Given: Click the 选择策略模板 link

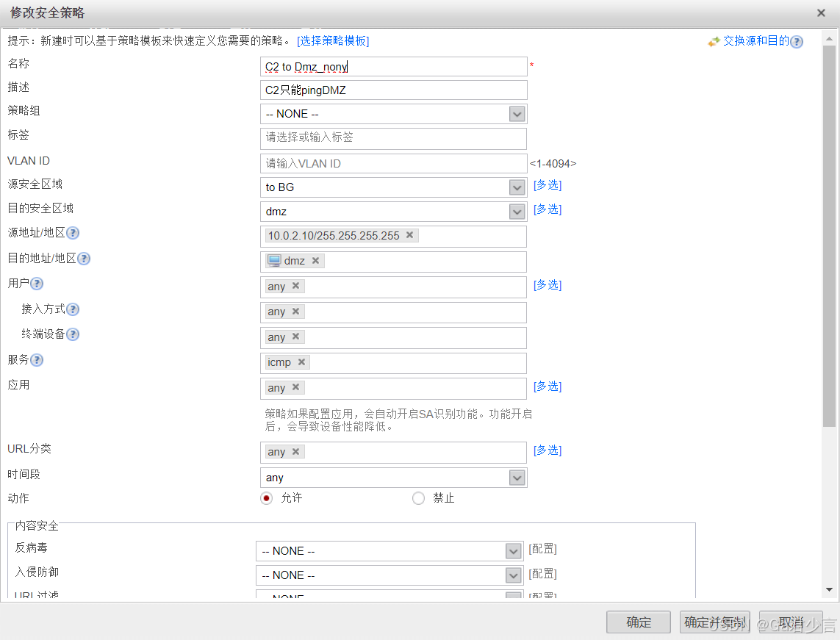Looking at the screenshot, I should 333,41.
